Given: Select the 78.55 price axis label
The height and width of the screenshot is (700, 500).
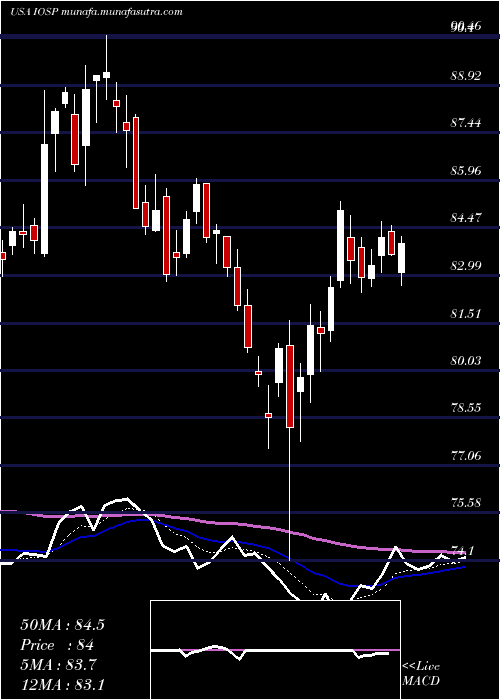Looking at the screenshot, I should pos(466,408).
